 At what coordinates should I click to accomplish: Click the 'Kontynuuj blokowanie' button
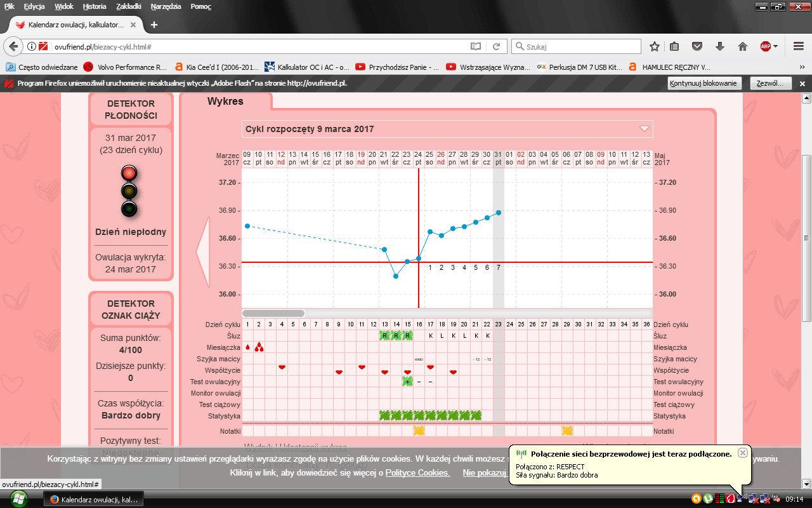click(704, 83)
